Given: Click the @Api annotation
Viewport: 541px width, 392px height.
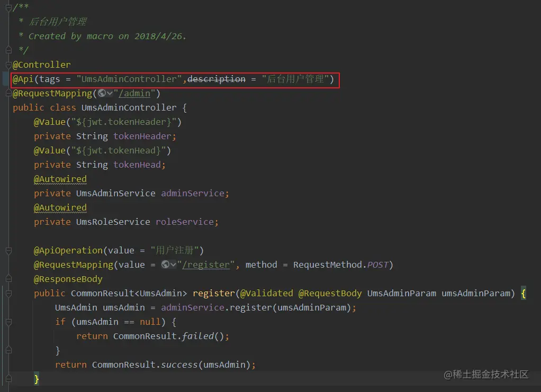Looking at the screenshot, I should coord(23,79).
